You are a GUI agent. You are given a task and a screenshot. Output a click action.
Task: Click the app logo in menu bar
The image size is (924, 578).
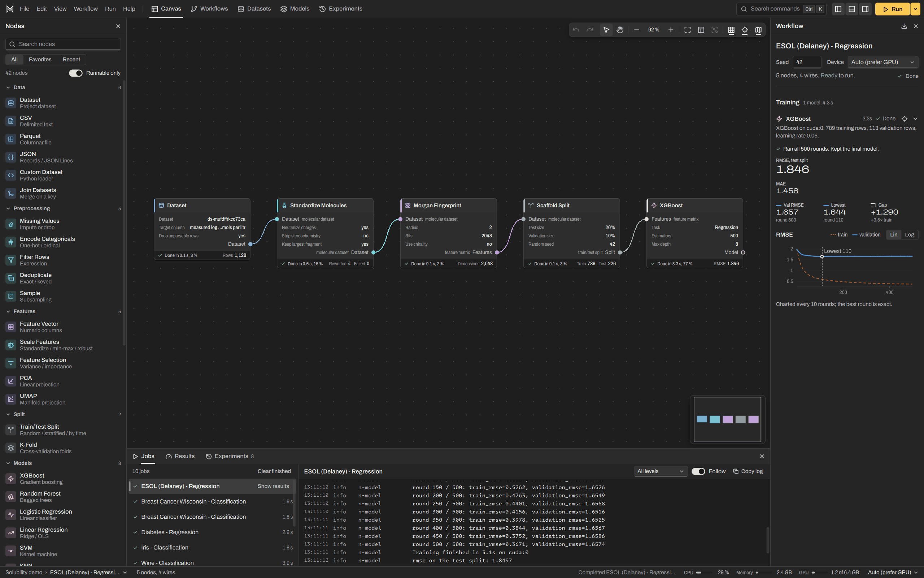(10, 9)
